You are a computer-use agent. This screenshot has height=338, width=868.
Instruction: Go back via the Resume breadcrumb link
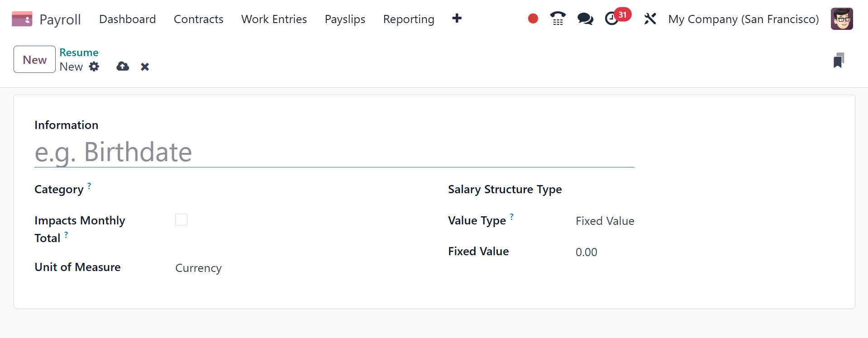(x=79, y=52)
